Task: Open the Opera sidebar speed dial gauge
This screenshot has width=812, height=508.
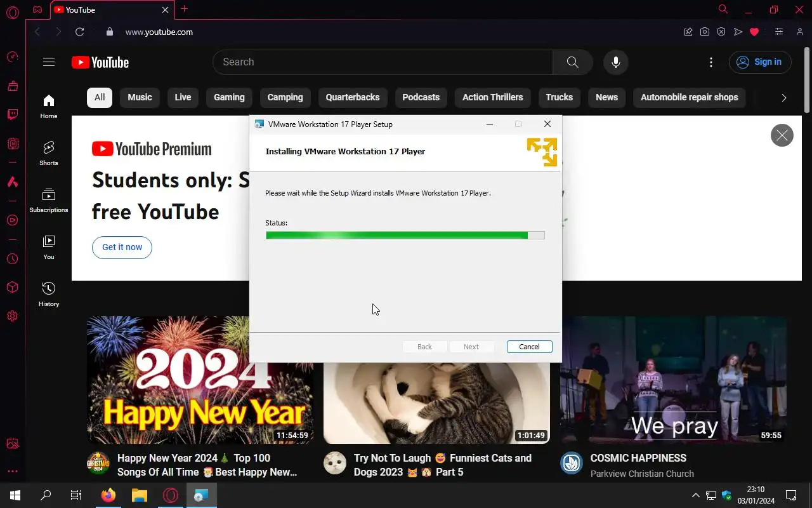Action: [12, 57]
